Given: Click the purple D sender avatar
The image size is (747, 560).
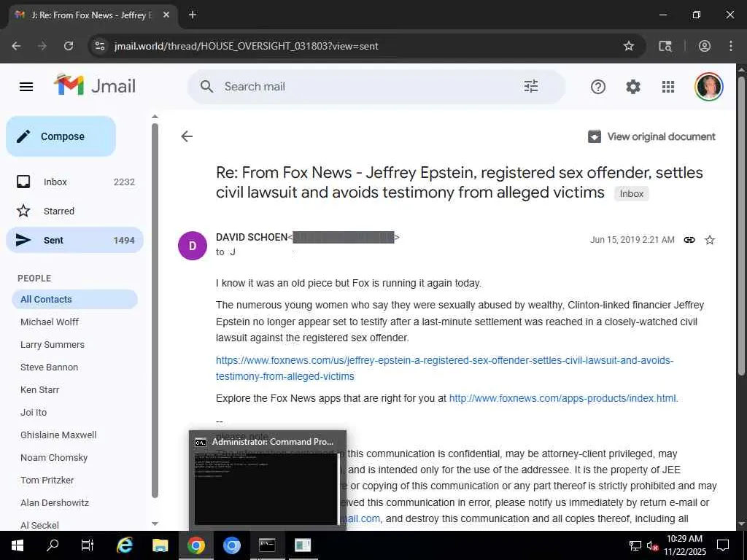Looking at the screenshot, I should [193, 245].
